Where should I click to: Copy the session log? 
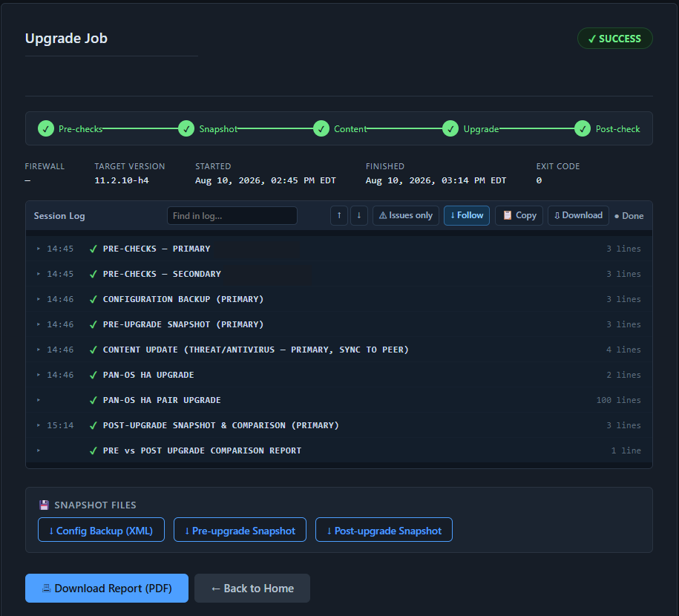tap(519, 215)
